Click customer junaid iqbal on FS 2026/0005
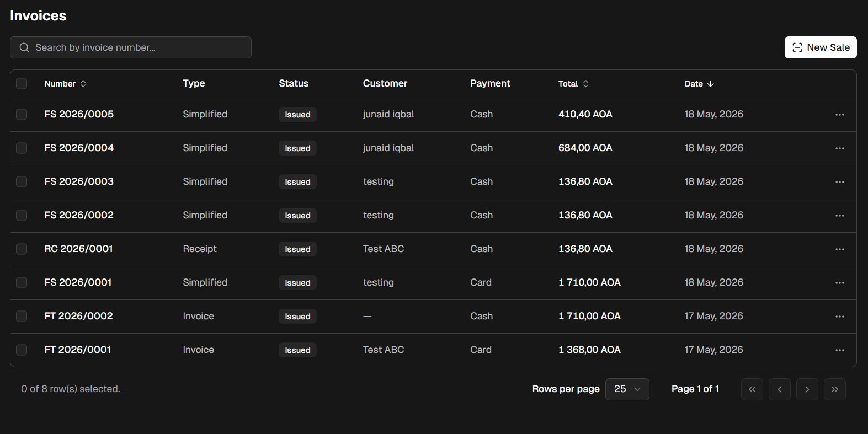This screenshot has height=434, width=868. pyautogui.click(x=388, y=114)
